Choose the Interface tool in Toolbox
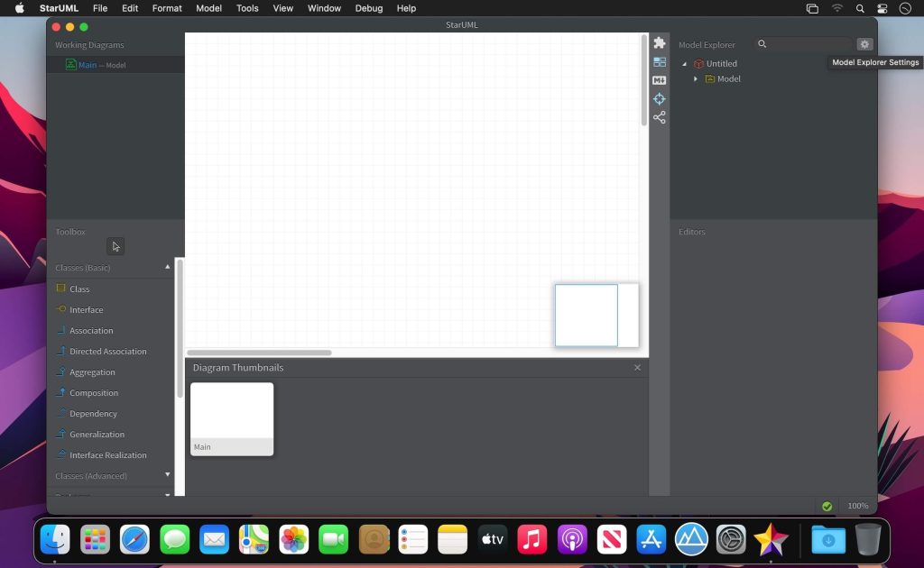 86,310
